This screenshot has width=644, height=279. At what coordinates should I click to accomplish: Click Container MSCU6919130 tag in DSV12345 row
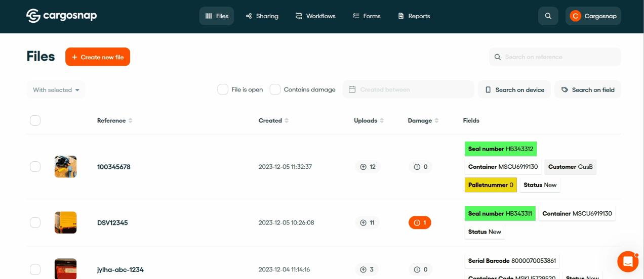tap(577, 214)
